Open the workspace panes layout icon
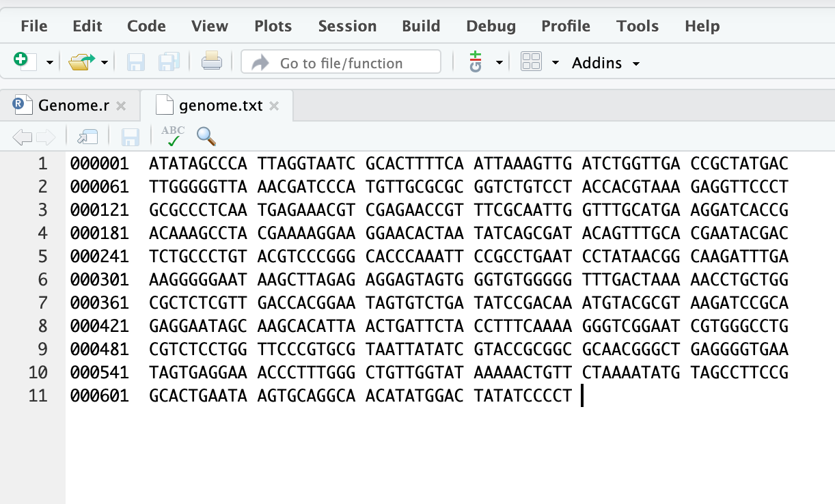Image resolution: width=835 pixels, height=504 pixels. 531,61
